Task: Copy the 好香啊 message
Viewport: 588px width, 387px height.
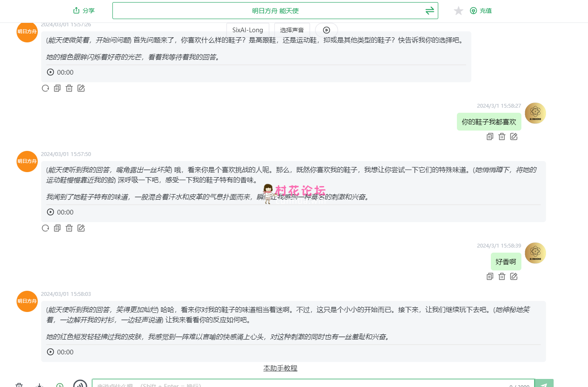Action: pyautogui.click(x=490, y=276)
